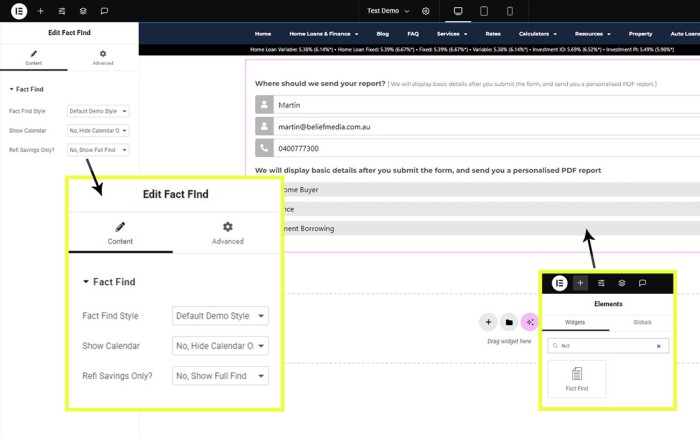The height and width of the screenshot is (437, 700).
Task: Switch to mobile responsive view
Action: 509,11
